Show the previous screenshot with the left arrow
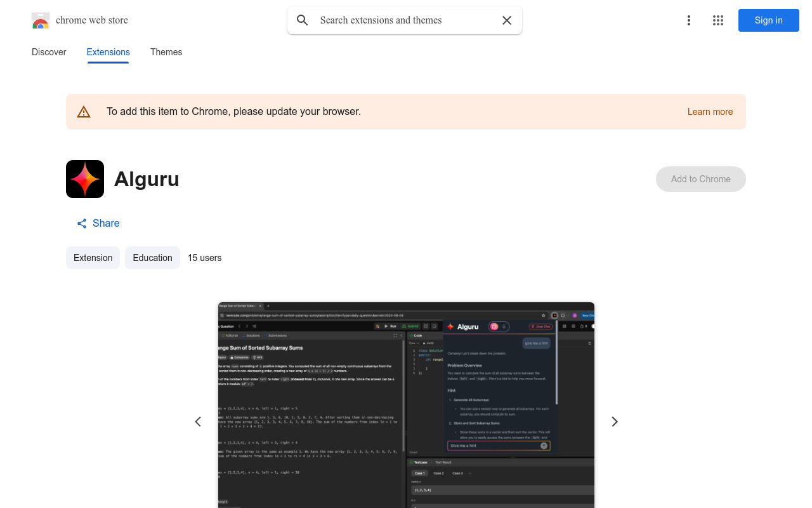This screenshot has height=508, width=812. [x=198, y=422]
